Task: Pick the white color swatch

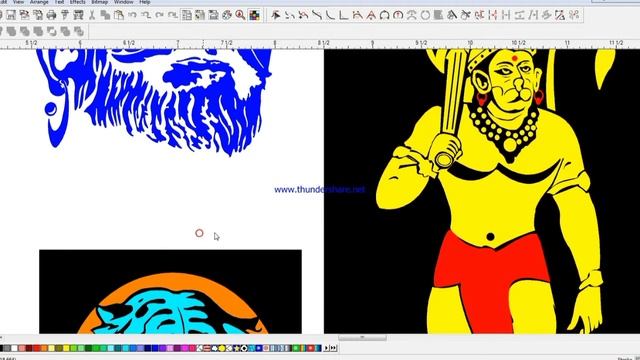Action: click(14, 348)
